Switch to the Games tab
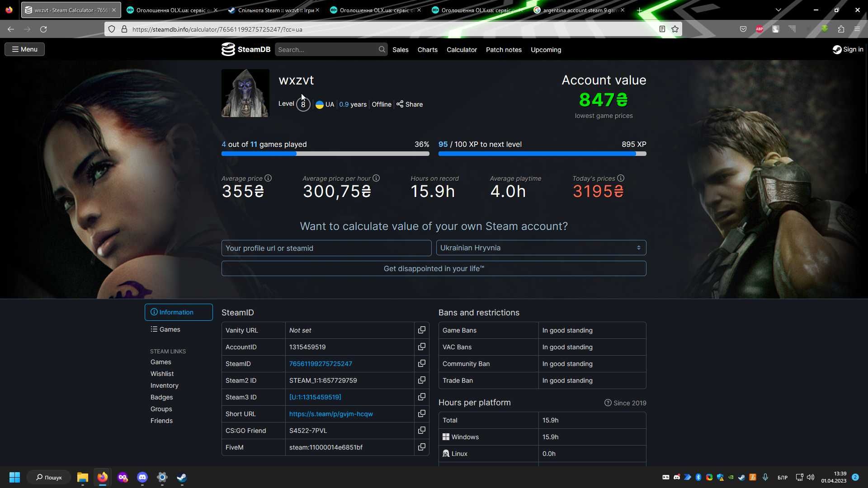Image resolution: width=868 pixels, height=488 pixels. [179, 329]
